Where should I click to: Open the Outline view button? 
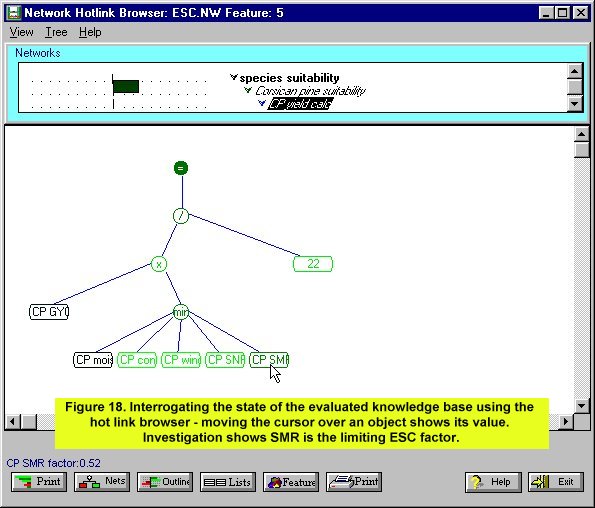[165, 482]
